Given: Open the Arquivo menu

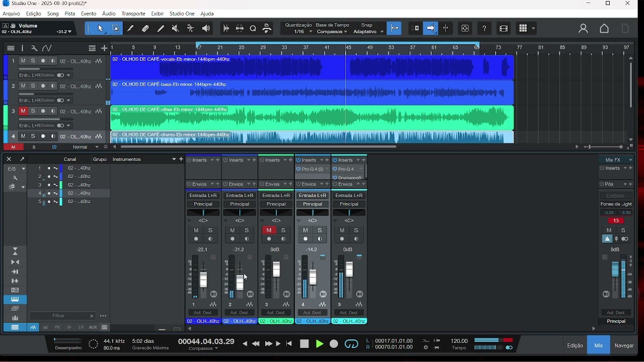Looking at the screenshot, I should [12, 14].
